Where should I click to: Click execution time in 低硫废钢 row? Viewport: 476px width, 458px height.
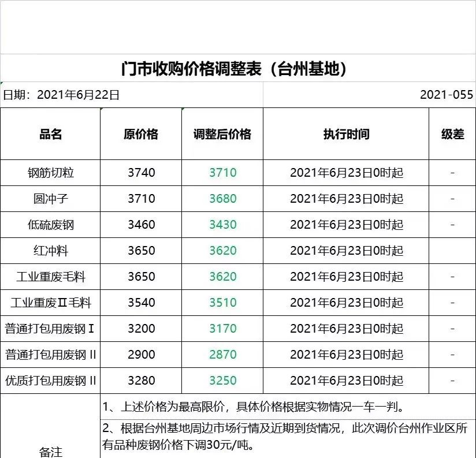pyautogui.click(x=347, y=225)
